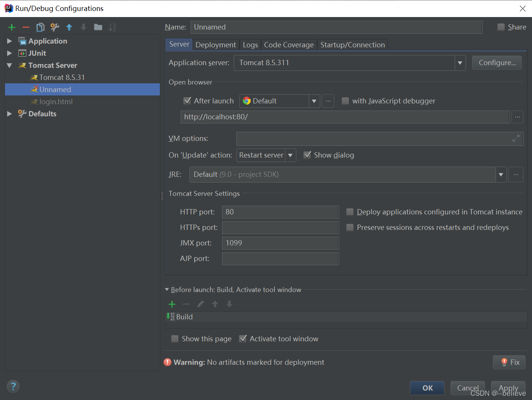Toggle Show dialog checkbox

coord(307,155)
